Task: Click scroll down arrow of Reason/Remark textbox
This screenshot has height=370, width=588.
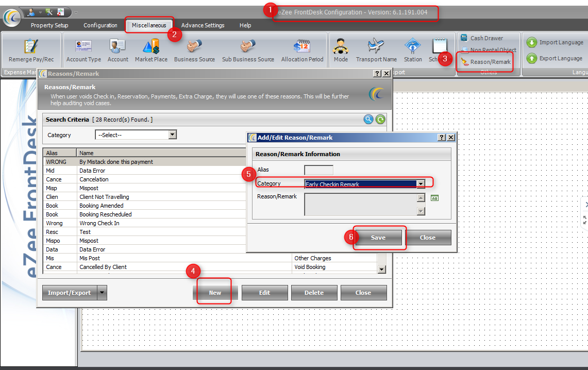Action: 421,211
